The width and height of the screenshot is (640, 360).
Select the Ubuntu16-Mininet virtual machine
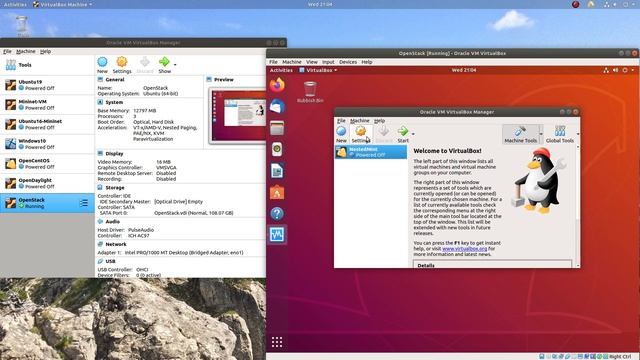[47, 124]
